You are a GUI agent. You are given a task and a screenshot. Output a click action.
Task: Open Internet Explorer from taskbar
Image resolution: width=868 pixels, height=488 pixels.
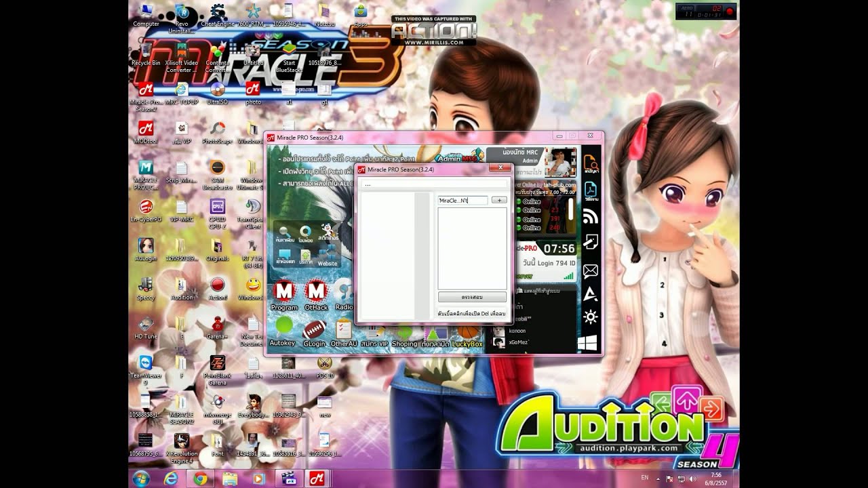point(172,478)
